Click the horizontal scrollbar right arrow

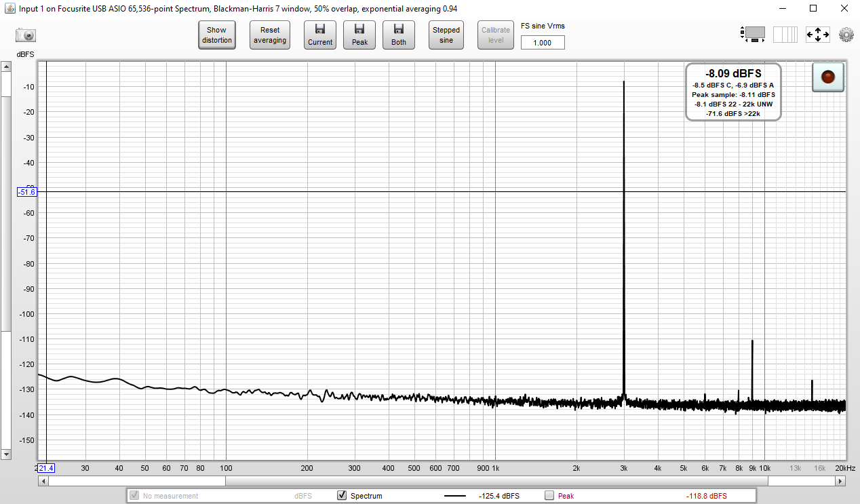point(840,481)
